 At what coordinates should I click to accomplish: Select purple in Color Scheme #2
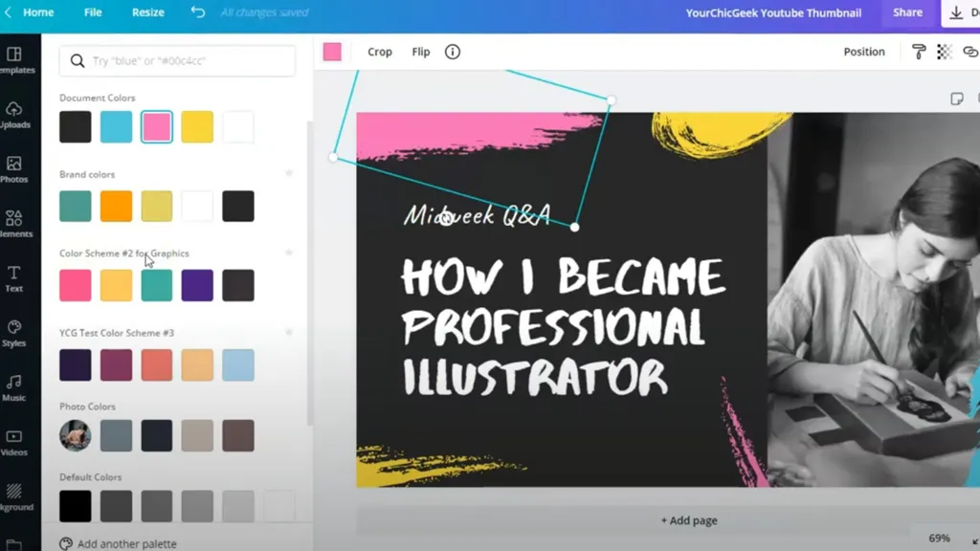[x=197, y=285]
